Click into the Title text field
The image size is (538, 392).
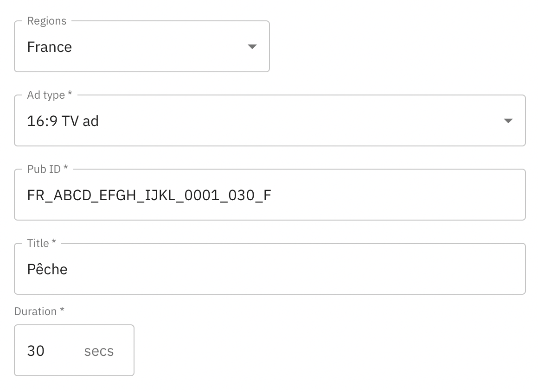tap(269, 269)
